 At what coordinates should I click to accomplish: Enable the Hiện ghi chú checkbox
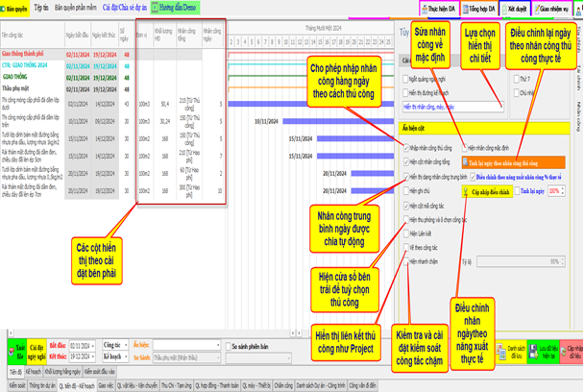coord(407,191)
